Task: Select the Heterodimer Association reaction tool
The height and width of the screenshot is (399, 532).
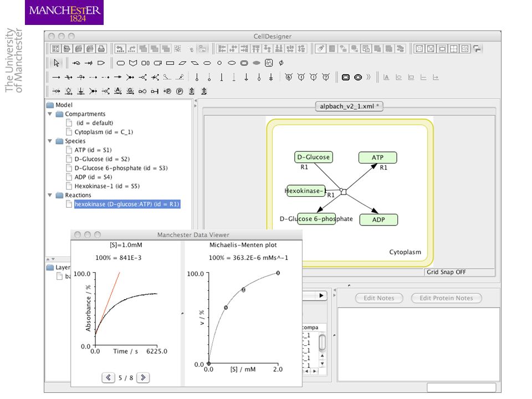Action: [130, 78]
